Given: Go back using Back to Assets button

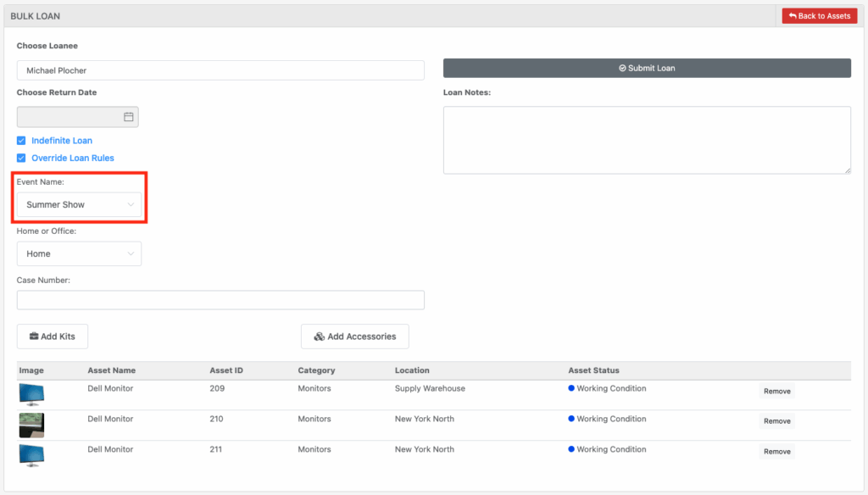Looking at the screenshot, I should pyautogui.click(x=819, y=16).
